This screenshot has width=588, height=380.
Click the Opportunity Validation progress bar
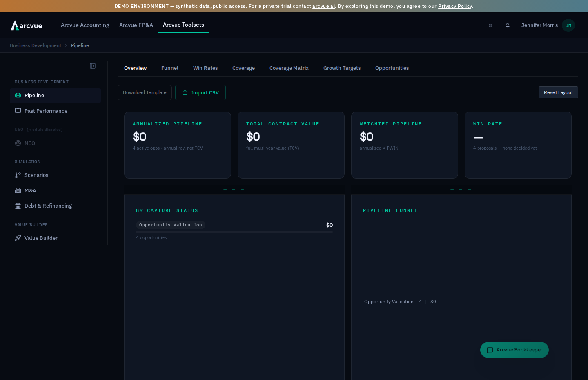tap(234, 232)
